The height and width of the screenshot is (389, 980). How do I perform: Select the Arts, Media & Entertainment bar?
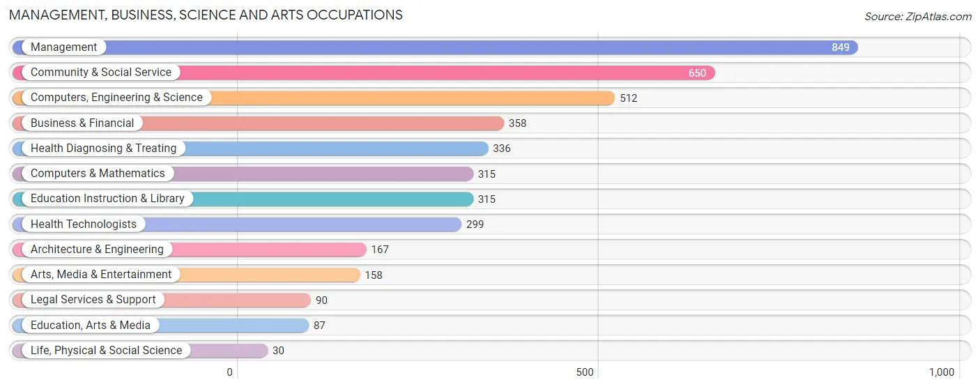pyautogui.click(x=186, y=275)
